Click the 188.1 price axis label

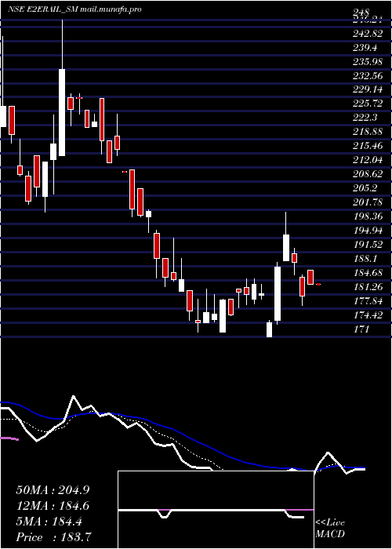[364, 258]
